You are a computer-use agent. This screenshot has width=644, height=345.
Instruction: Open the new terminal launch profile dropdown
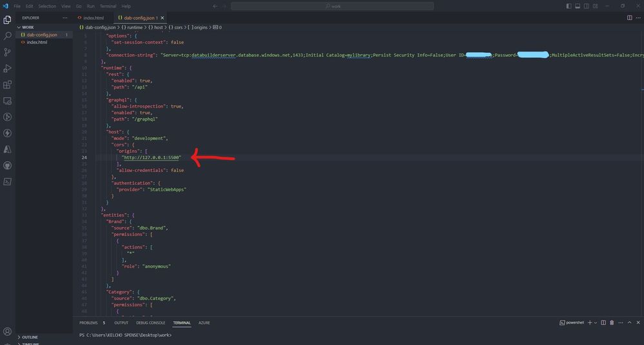click(x=596, y=323)
